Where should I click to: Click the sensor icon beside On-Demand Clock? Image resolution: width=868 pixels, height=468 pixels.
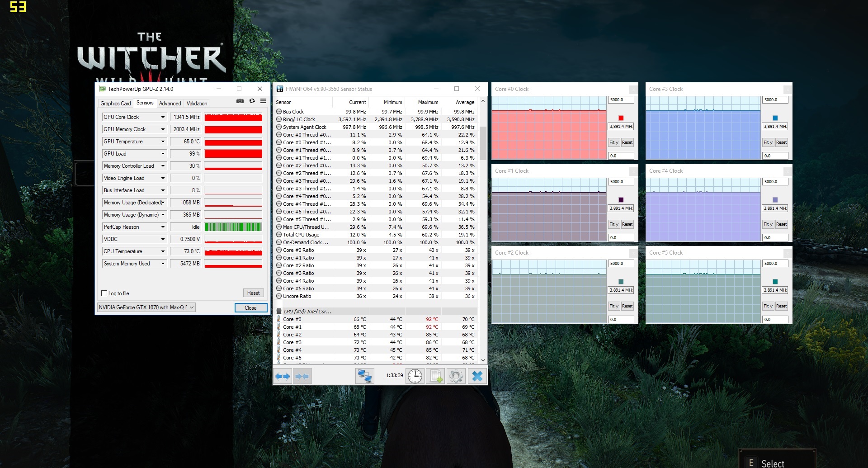coord(279,242)
